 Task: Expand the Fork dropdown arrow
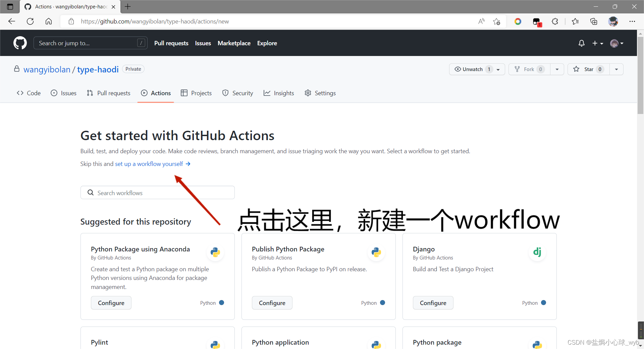click(x=557, y=69)
